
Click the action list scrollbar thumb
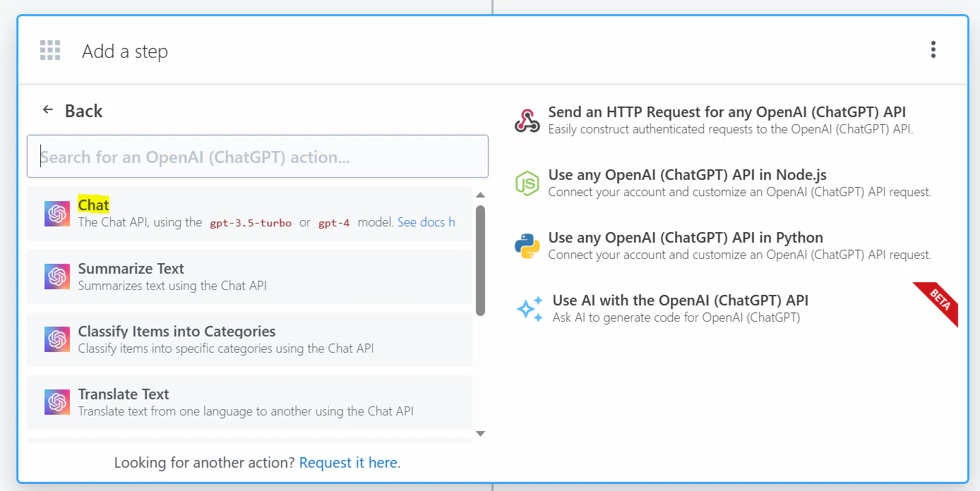click(480, 260)
